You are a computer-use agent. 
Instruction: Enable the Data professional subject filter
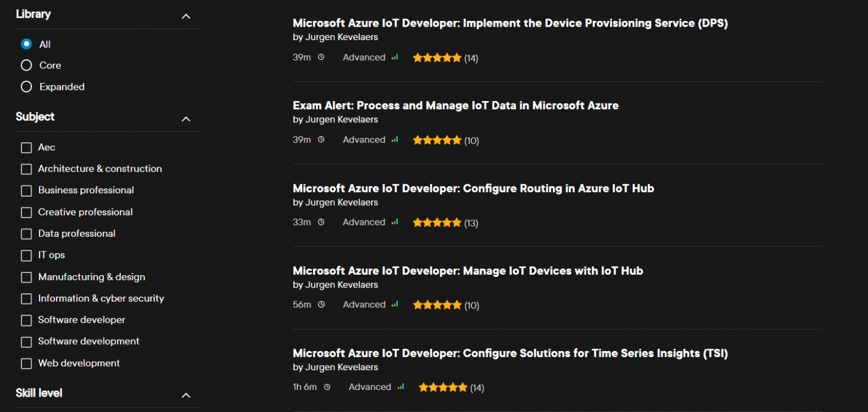(x=26, y=233)
